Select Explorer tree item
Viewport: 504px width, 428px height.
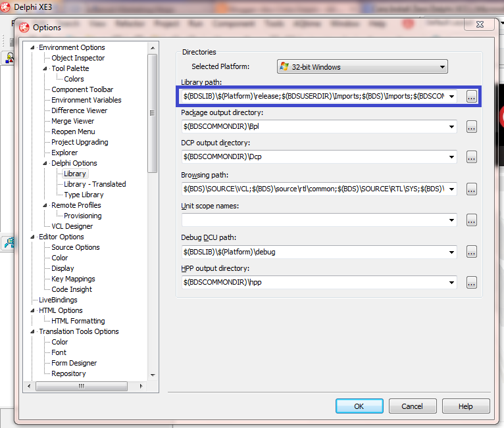[x=64, y=153]
